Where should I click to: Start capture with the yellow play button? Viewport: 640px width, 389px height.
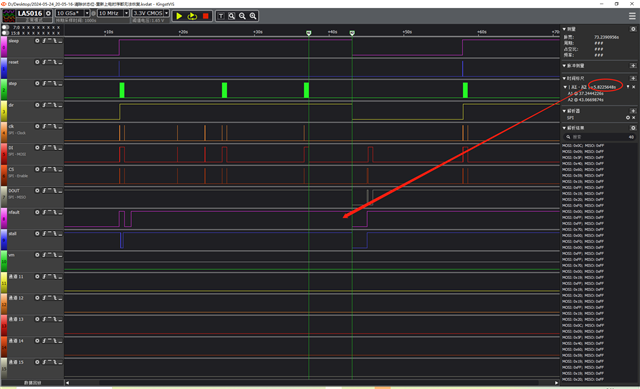(179, 16)
